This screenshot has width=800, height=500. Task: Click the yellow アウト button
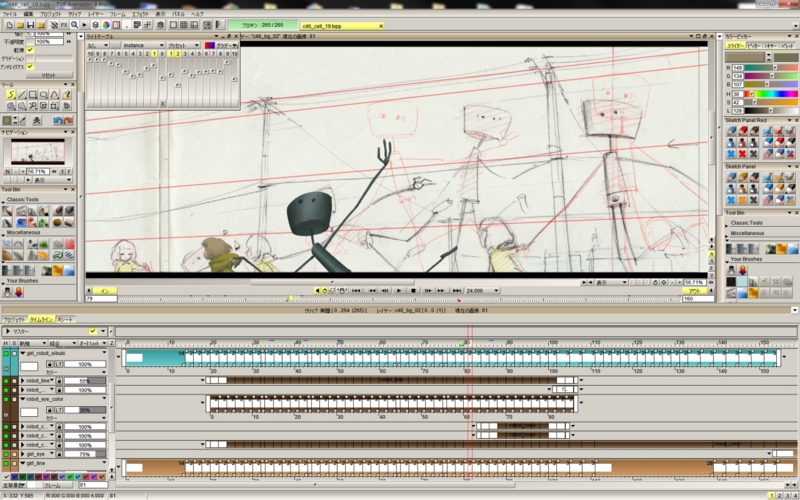click(694, 291)
